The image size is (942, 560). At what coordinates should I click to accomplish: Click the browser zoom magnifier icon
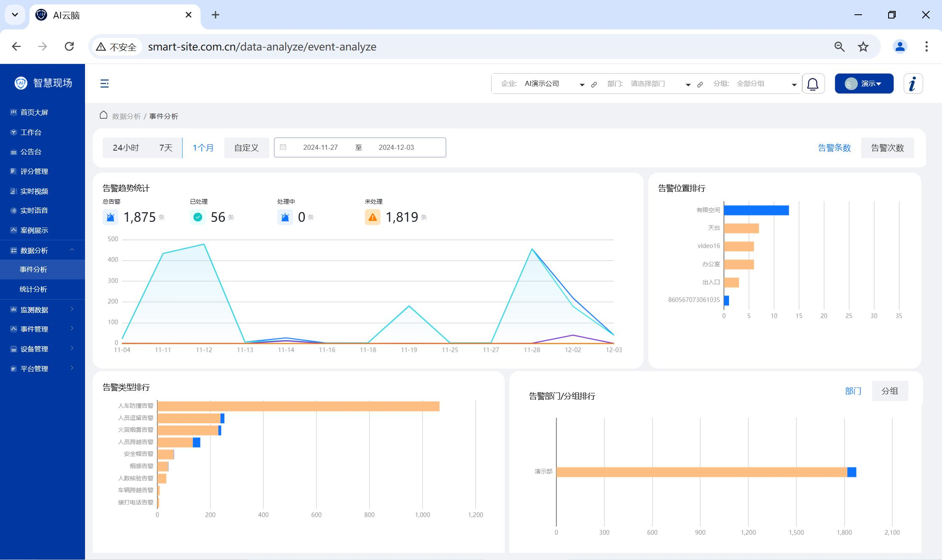pyautogui.click(x=839, y=47)
